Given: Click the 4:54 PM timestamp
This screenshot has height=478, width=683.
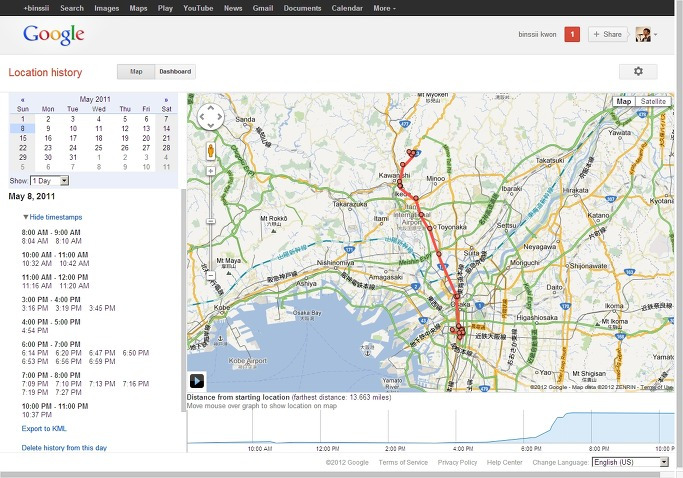Looking at the screenshot, I should pyautogui.click(x=35, y=330).
